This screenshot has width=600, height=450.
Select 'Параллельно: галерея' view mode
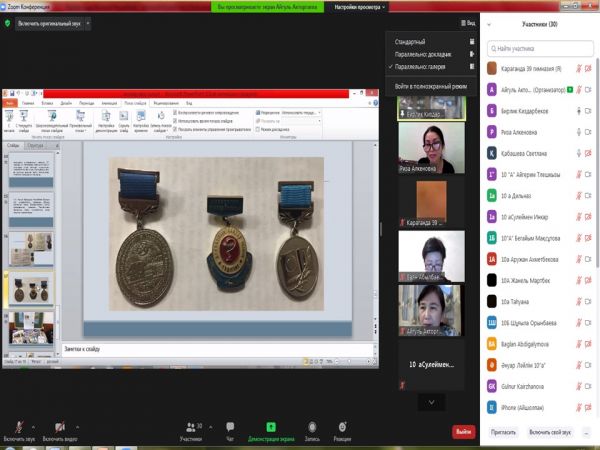420,66
